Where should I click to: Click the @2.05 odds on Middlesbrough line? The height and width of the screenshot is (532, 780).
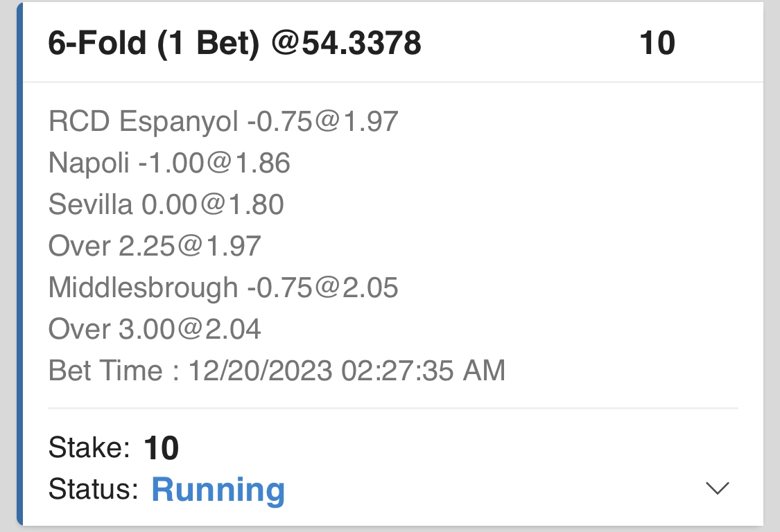pos(367,287)
